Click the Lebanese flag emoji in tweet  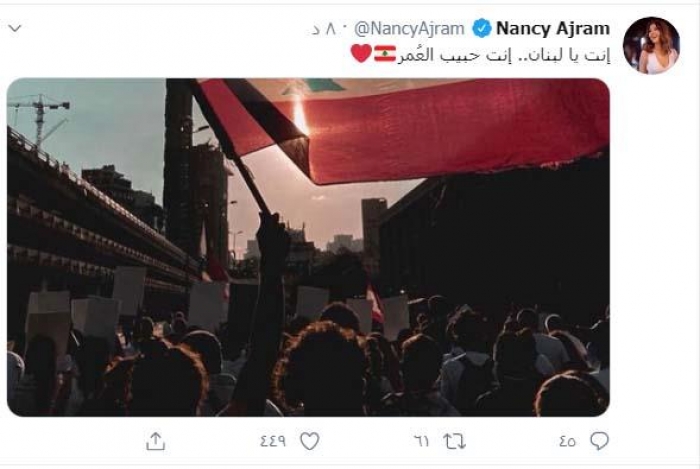tap(385, 53)
